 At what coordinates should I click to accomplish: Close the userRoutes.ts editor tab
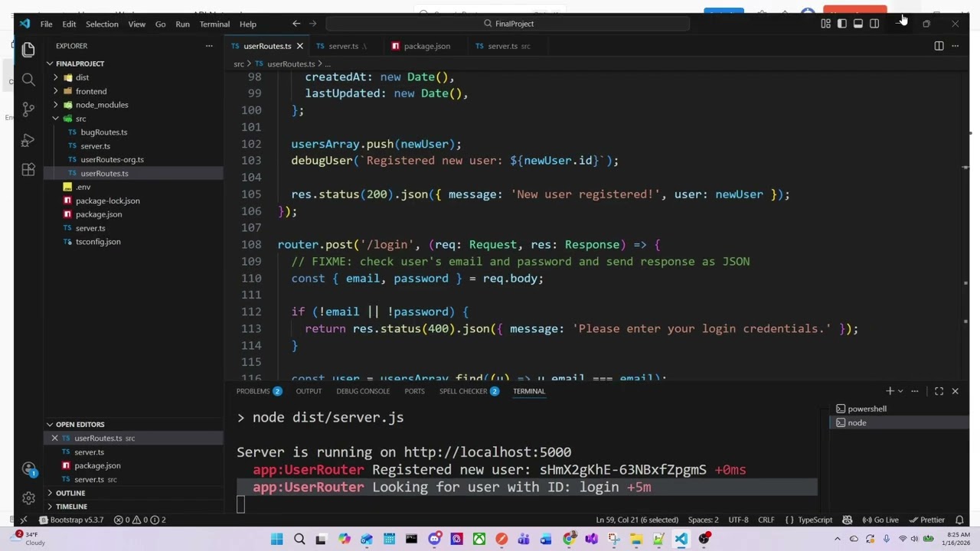pyautogui.click(x=299, y=46)
